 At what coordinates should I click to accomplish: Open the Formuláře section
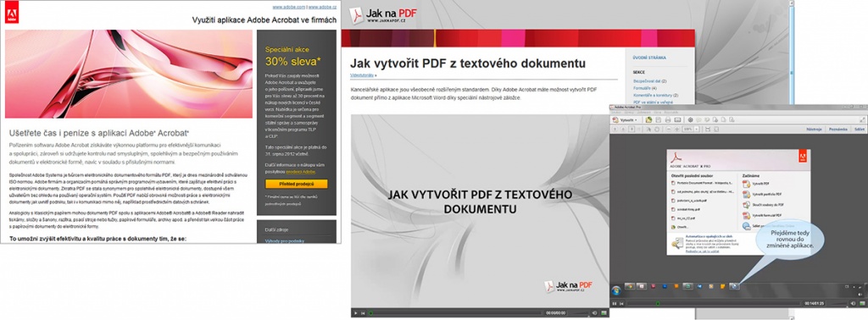[643, 88]
